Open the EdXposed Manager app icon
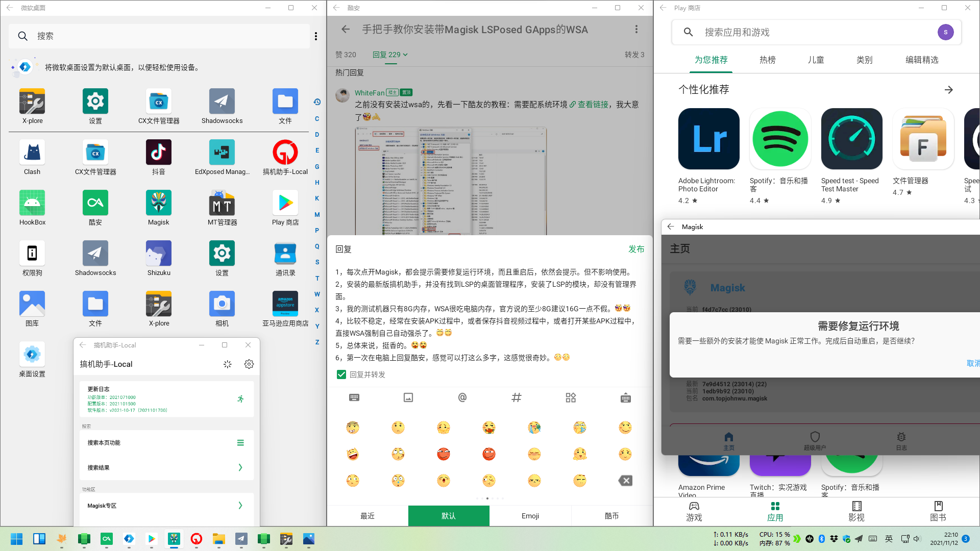980x551 pixels. [222, 153]
